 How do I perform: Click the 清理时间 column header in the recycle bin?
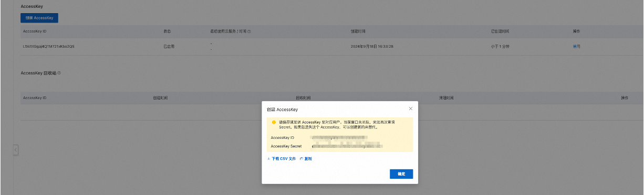coord(446,98)
